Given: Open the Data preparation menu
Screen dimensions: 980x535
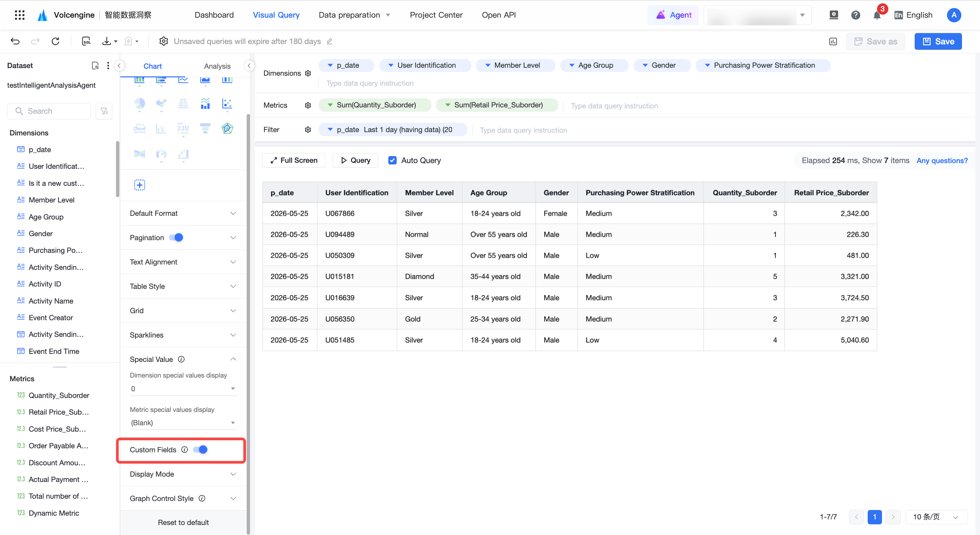Looking at the screenshot, I should coord(354,15).
